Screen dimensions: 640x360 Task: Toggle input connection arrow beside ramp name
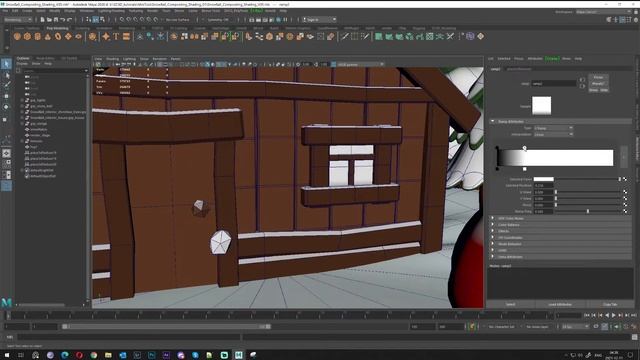click(582, 80)
